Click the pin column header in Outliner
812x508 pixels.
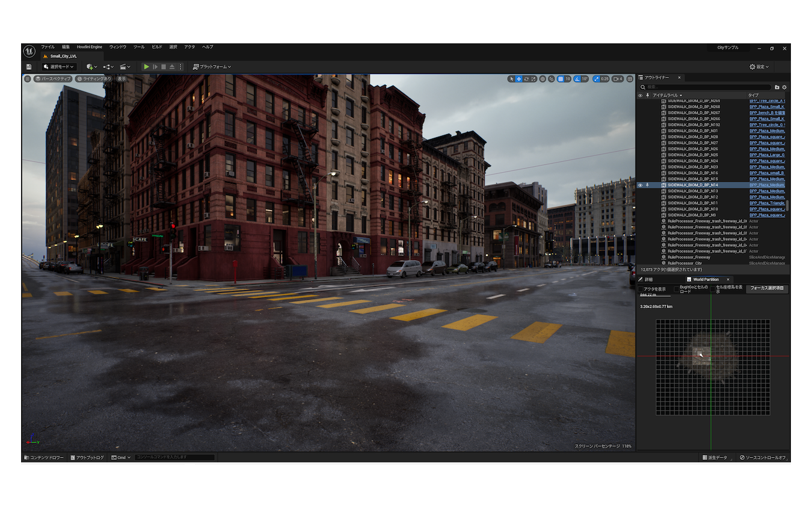[x=647, y=95]
